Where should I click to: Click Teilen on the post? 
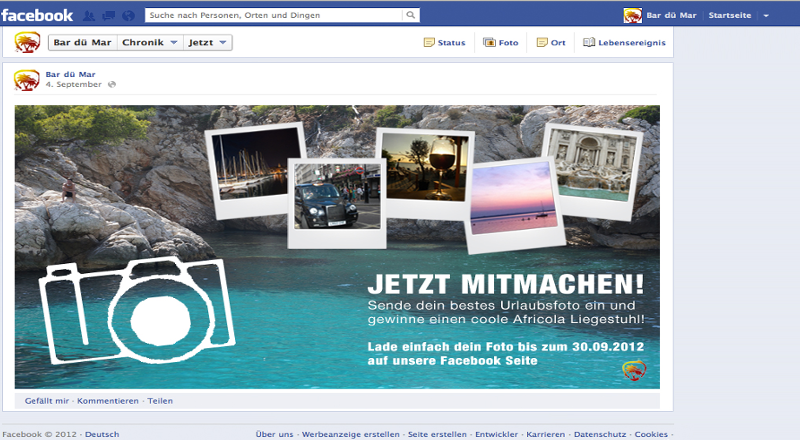pyautogui.click(x=160, y=401)
